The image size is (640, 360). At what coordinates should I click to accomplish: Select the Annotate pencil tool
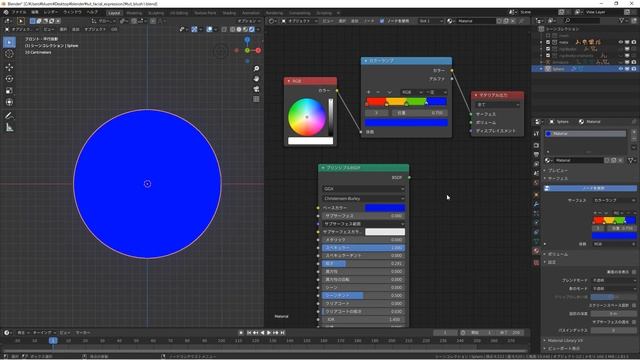tap(9, 116)
